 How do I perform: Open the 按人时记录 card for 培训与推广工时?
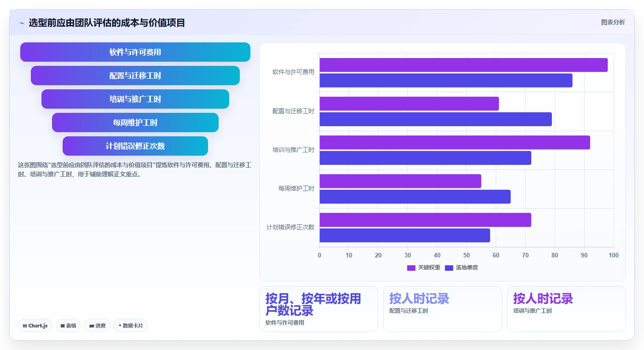(566, 309)
